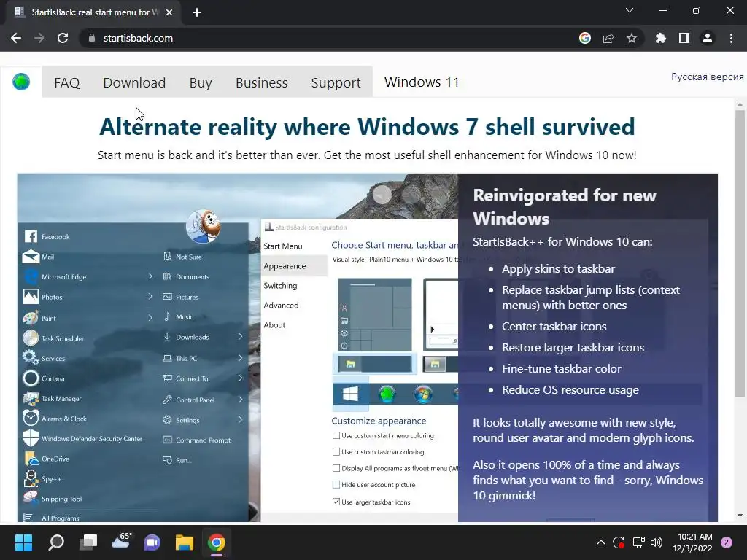Image resolution: width=747 pixels, height=560 pixels.
Task: Open tab search chevron in title bar
Action: click(x=630, y=10)
